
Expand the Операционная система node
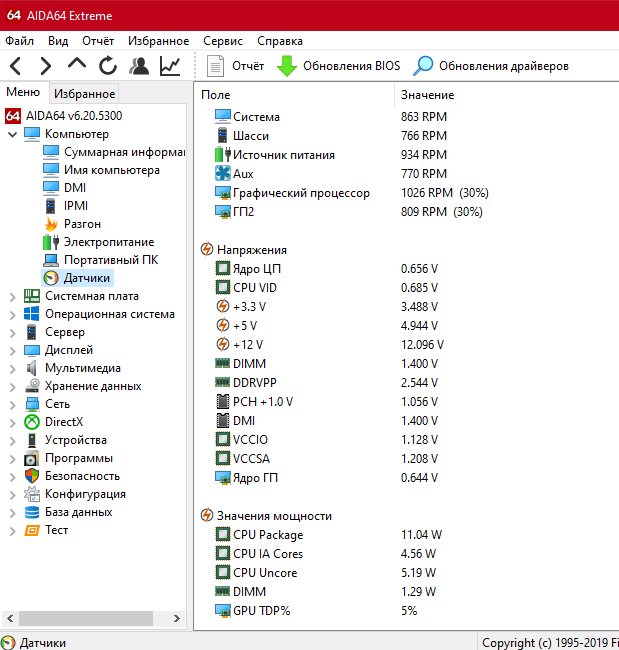[x=12, y=314]
